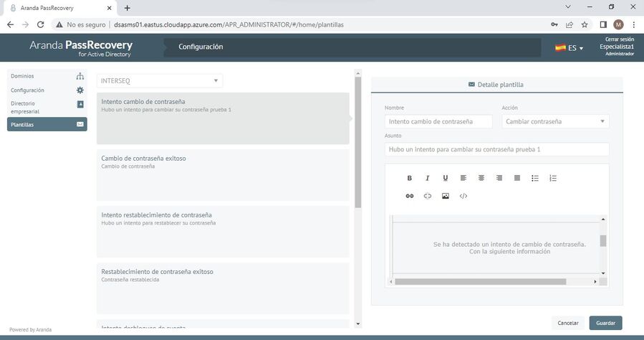This screenshot has width=644, height=340.
Task: Bookmark this page with star icon
Action: click(x=585, y=24)
